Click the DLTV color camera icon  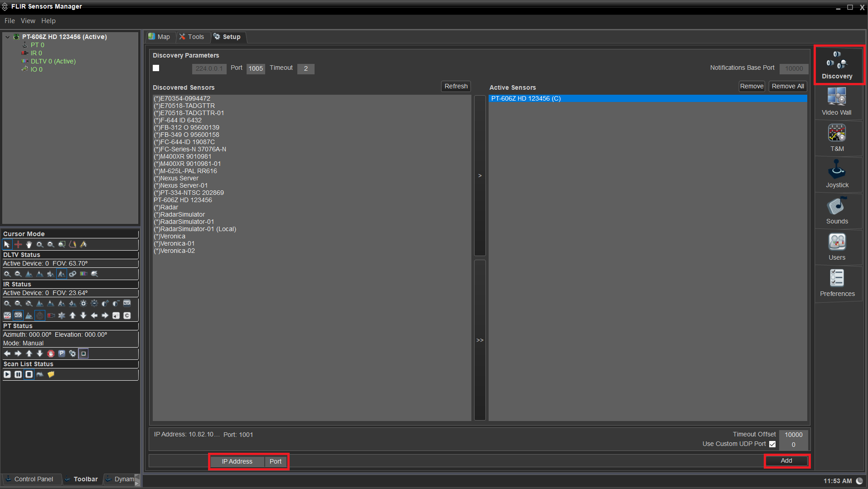tap(83, 274)
